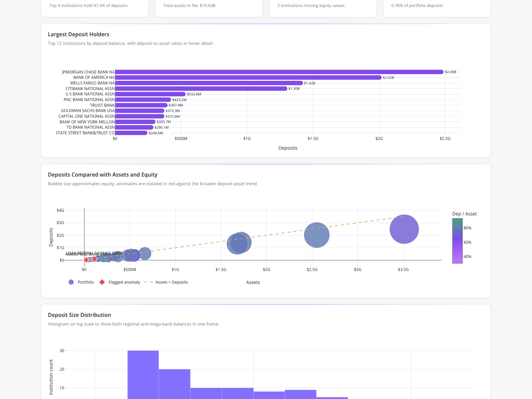Click the $423.2M value label

(179, 100)
